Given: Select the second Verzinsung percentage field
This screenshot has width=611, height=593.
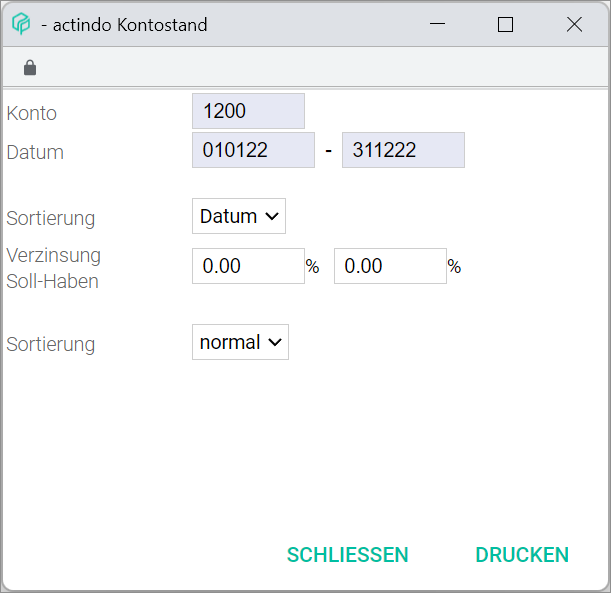Looking at the screenshot, I should (390, 266).
